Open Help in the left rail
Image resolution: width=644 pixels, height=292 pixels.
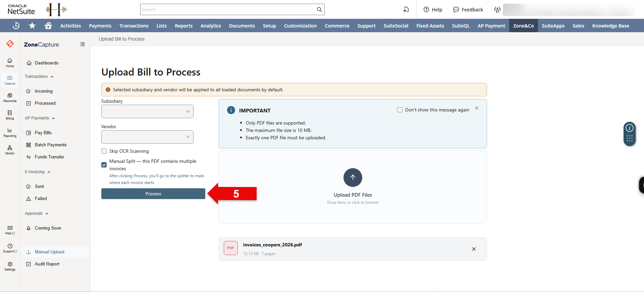tap(10, 230)
